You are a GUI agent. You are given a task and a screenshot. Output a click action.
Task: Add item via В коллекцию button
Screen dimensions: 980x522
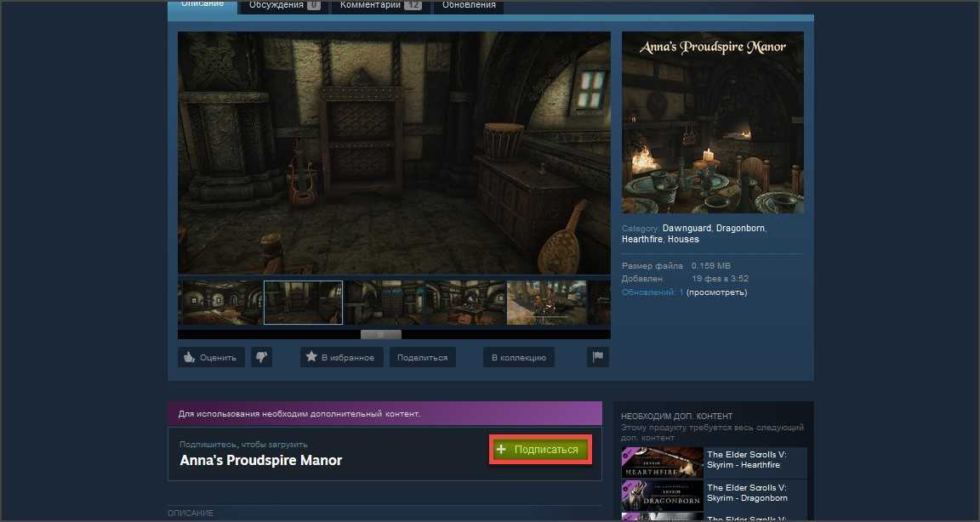[x=518, y=358]
